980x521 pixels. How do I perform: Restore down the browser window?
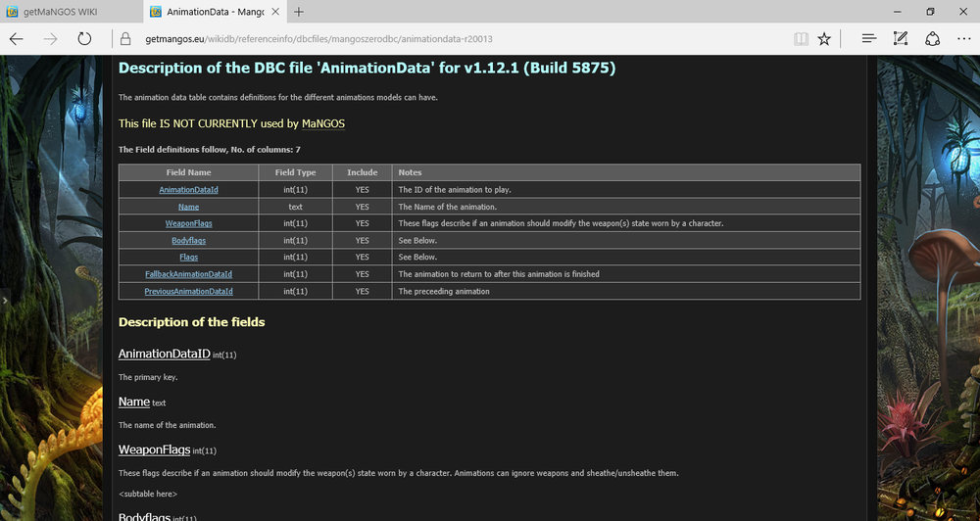931,11
